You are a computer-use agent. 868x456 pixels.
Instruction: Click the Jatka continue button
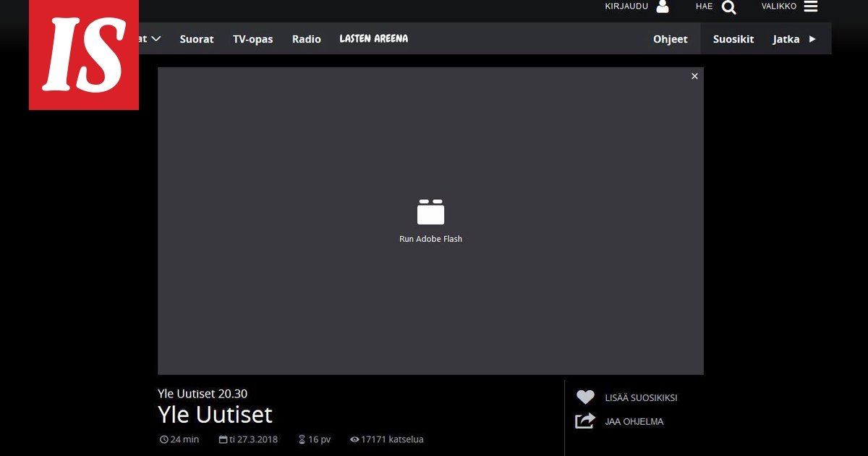786,39
